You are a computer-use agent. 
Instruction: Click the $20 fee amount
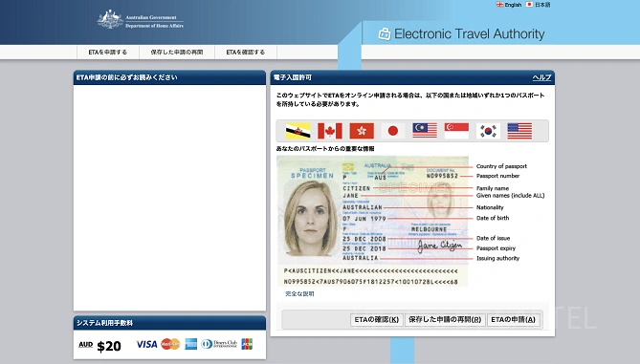[x=109, y=346]
